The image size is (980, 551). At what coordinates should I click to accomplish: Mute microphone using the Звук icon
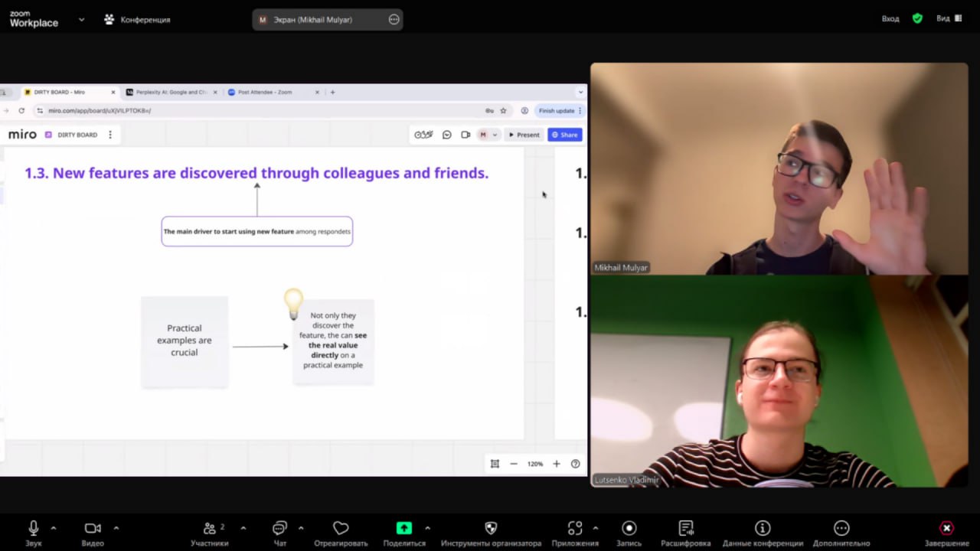coord(34,528)
